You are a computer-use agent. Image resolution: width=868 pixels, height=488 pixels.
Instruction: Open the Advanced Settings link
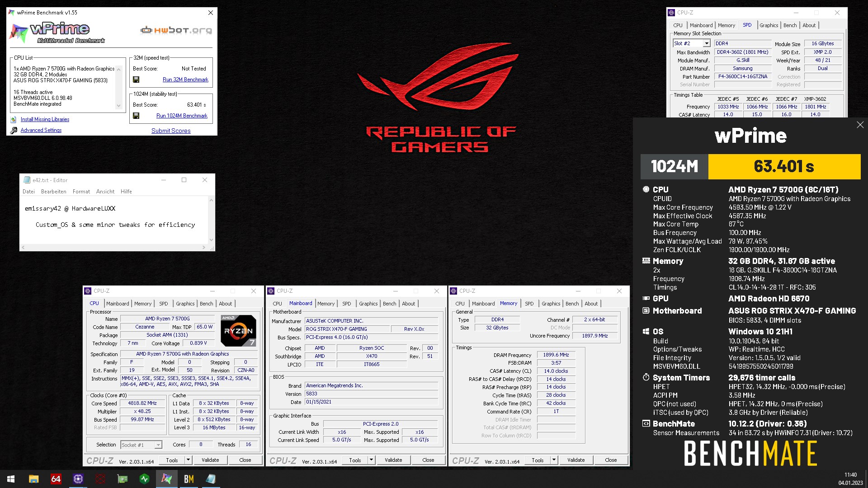[41, 130]
